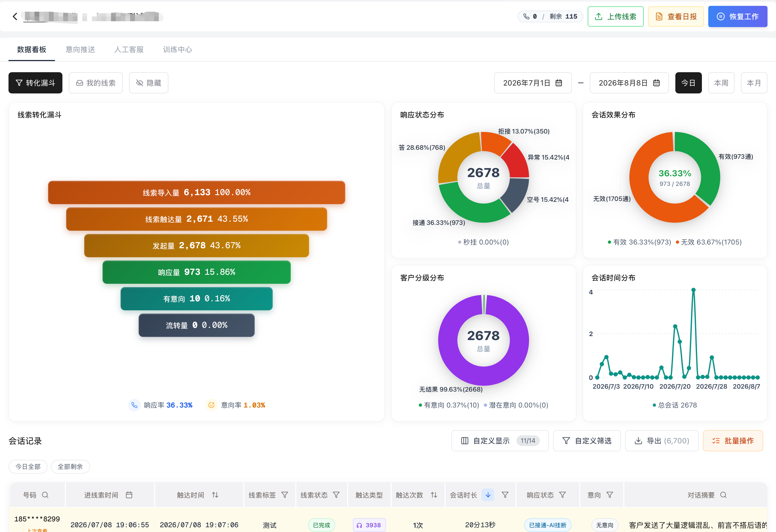Select 今日 date range
Screen dimensions: 776x532
point(688,83)
